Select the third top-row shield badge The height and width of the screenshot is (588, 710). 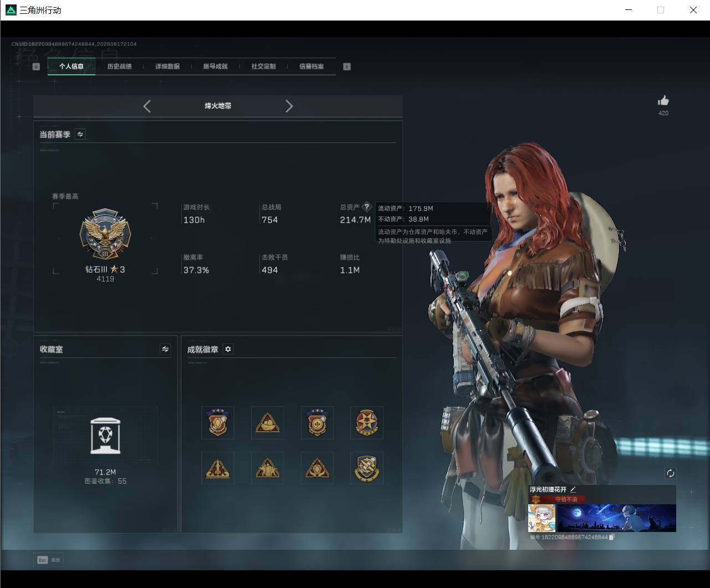pos(317,422)
